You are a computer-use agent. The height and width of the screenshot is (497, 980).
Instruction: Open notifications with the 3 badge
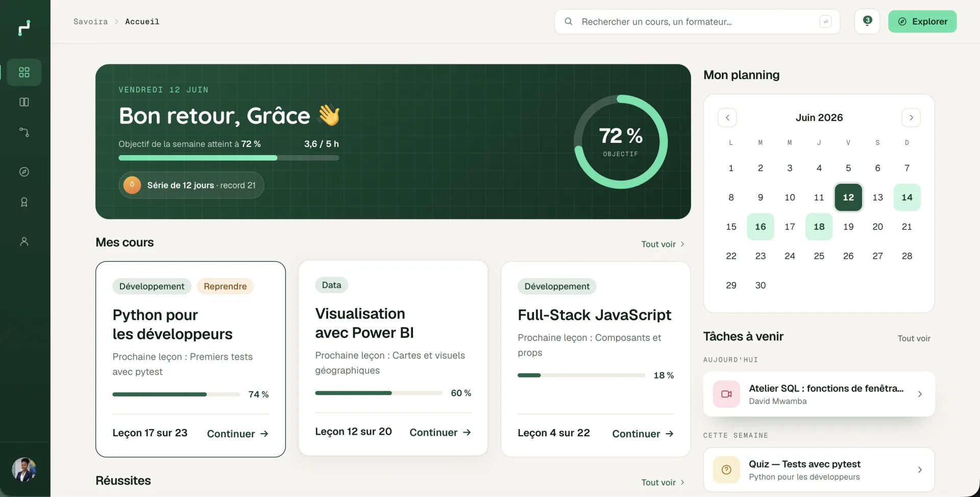tap(867, 21)
